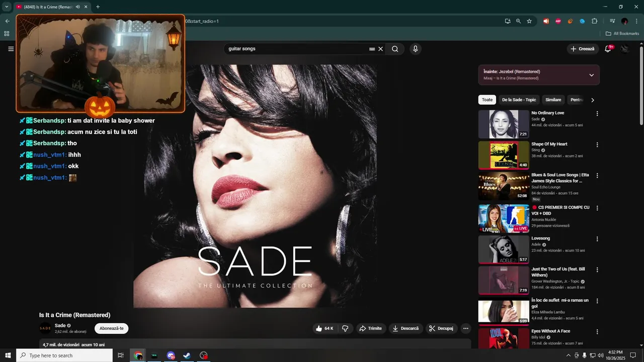The width and height of the screenshot is (644, 362).
Task: Click the Decupaj clip button
Action: (x=441, y=328)
